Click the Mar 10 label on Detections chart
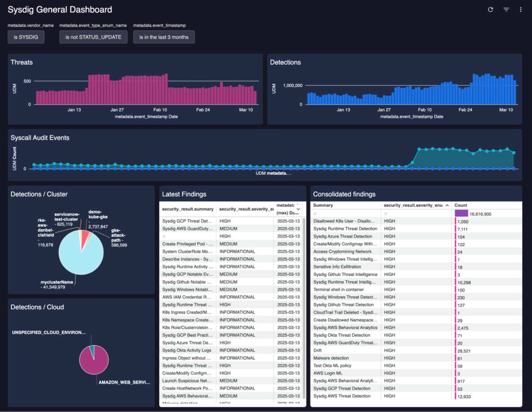Screen dimensions: 532x412 pyautogui.click(x=506, y=110)
